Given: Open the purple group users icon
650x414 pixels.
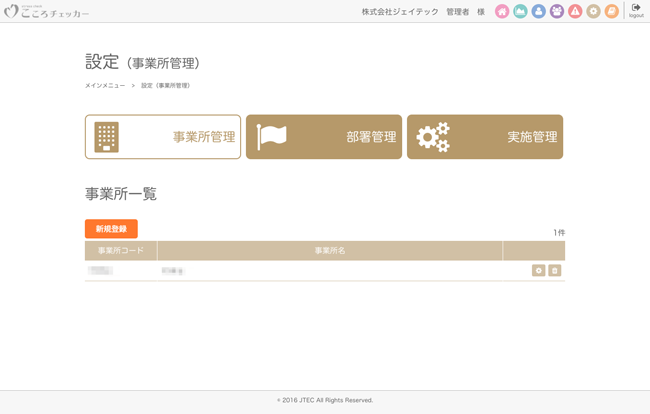Looking at the screenshot, I should pyautogui.click(x=557, y=12).
